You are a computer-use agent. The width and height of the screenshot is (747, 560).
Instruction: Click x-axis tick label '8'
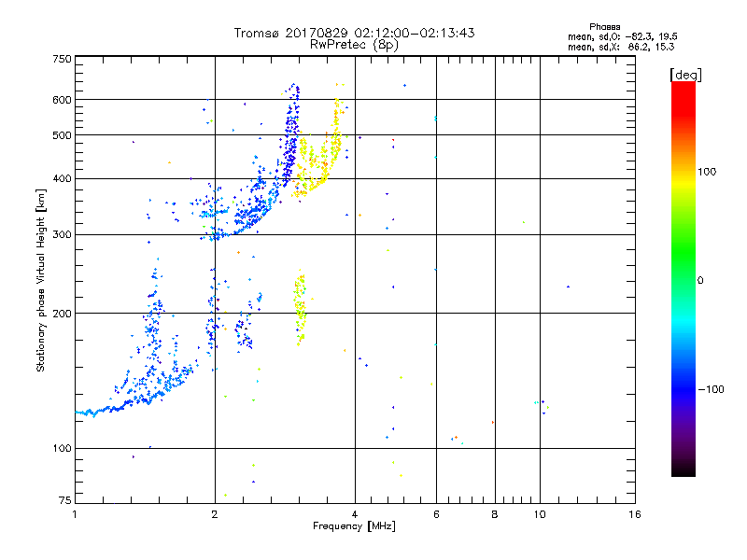[495, 514]
